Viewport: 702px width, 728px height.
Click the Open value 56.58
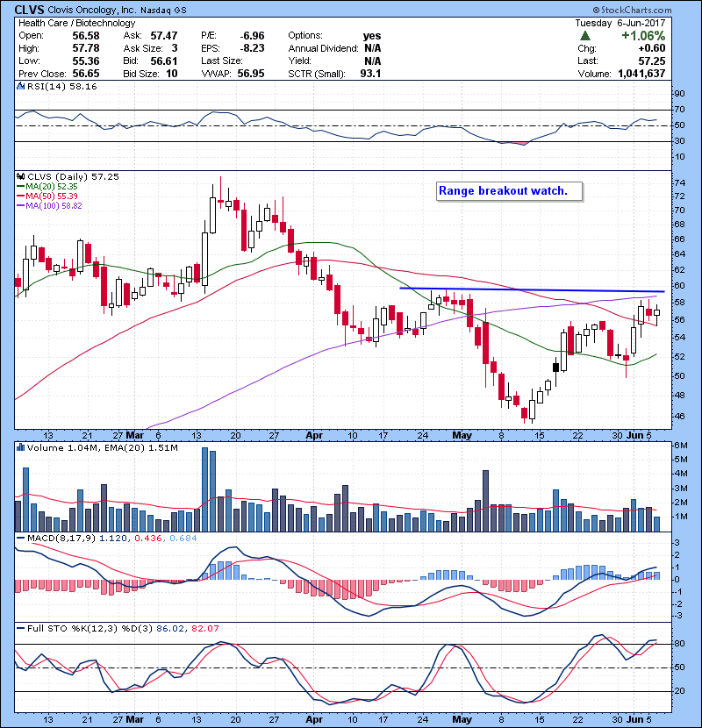click(x=86, y=36)
